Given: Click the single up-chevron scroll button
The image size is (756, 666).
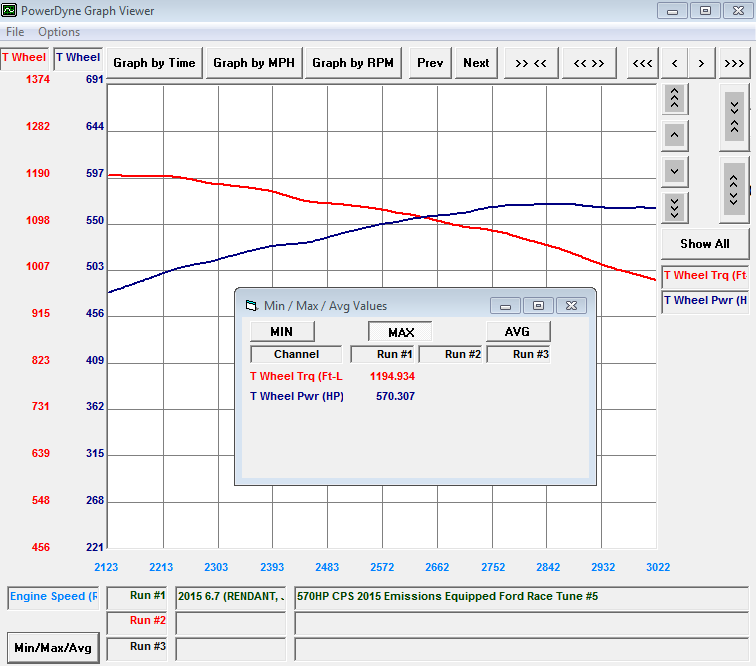Looking at the screenshot, I should tap(675, 135).
